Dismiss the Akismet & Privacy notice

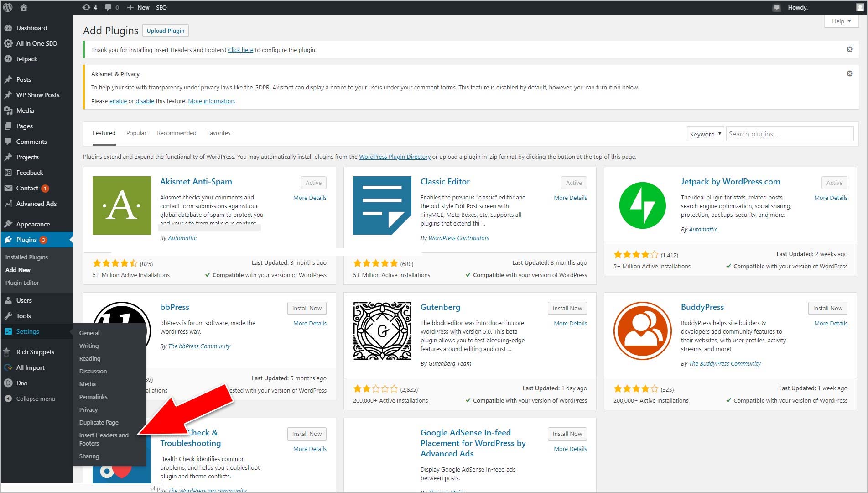tap(849, 73)
